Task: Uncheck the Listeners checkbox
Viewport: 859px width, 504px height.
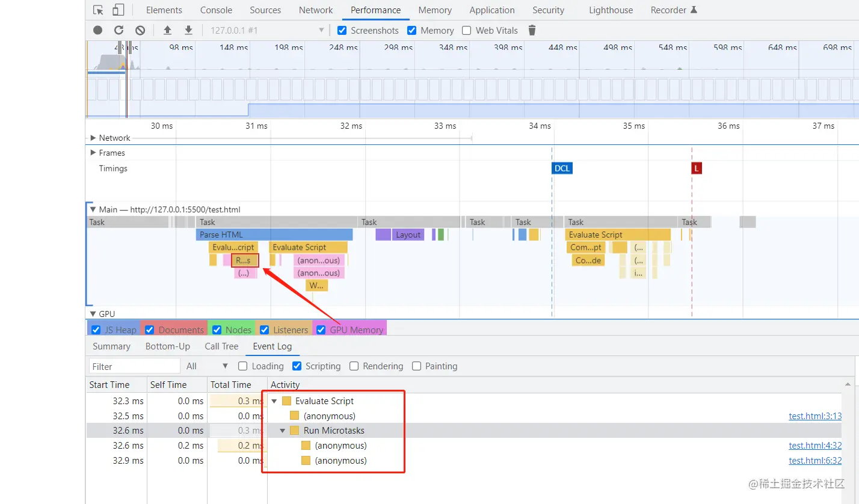Action: 264,330
